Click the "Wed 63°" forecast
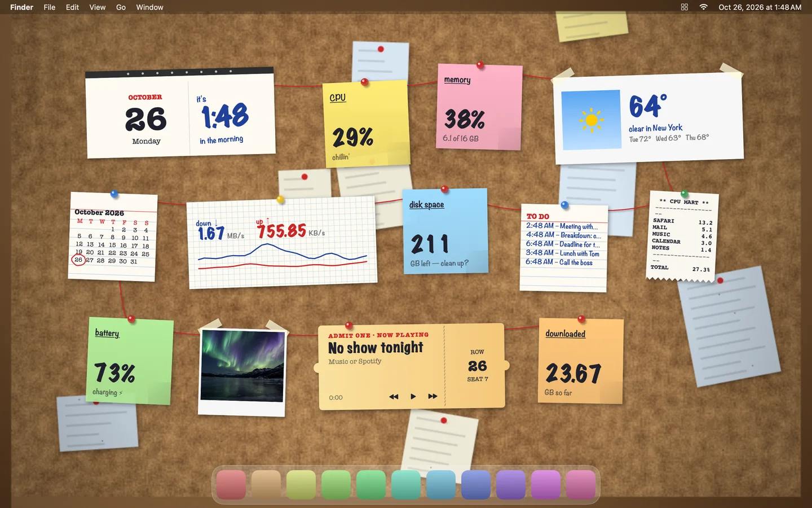 click(x=668, y=138)
